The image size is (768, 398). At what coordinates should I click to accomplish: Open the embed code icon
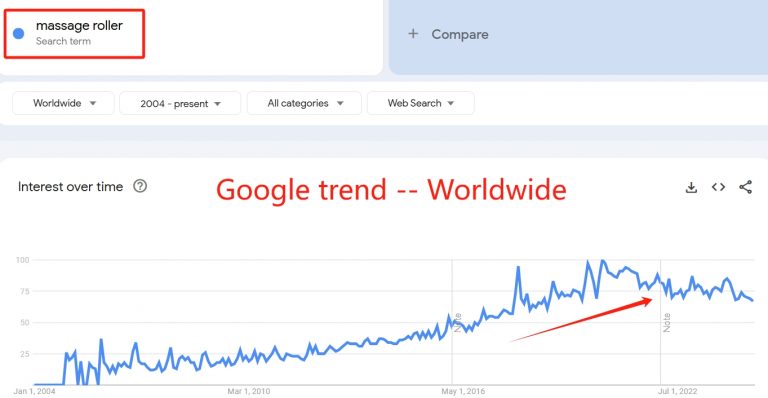pos(718,187)
